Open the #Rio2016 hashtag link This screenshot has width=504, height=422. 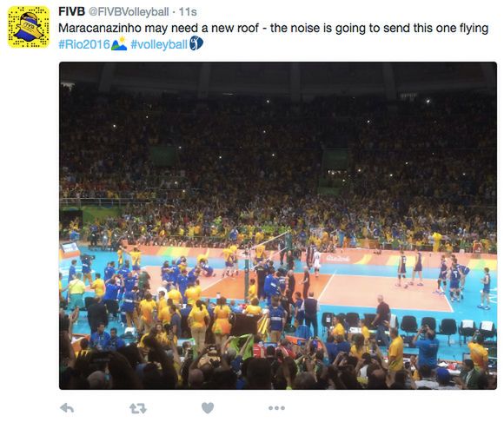point(84,44)
